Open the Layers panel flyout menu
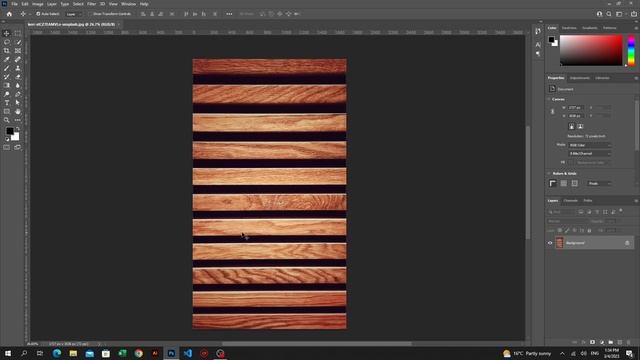 pos(636,201)
